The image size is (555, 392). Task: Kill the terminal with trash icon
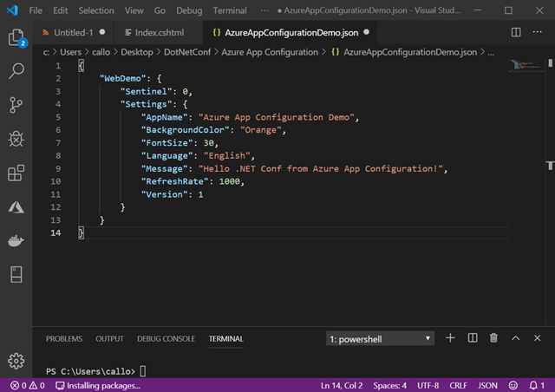click(x=493, y=338)
